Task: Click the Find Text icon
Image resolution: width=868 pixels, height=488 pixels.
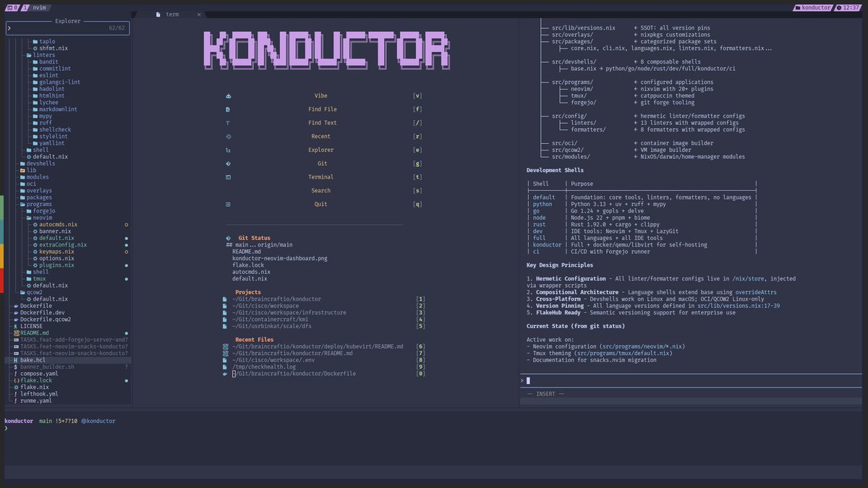Action: point(229,123)
